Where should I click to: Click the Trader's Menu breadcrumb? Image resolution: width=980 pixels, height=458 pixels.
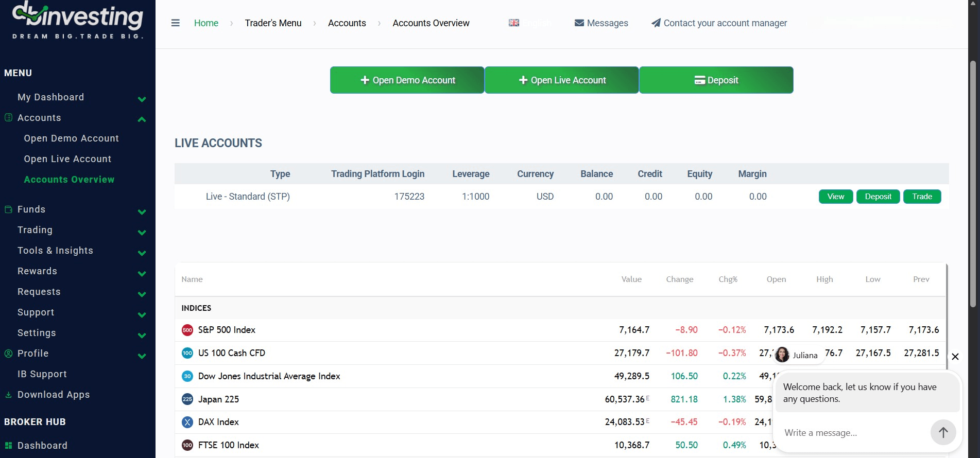pyautogui.click(x=273, y=23)
